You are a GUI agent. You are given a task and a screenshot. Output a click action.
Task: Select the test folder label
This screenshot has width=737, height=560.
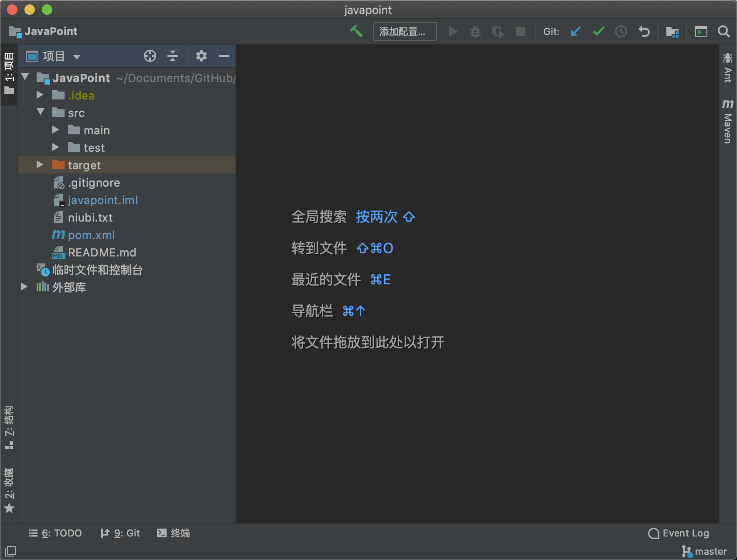(x=94, y=148)
